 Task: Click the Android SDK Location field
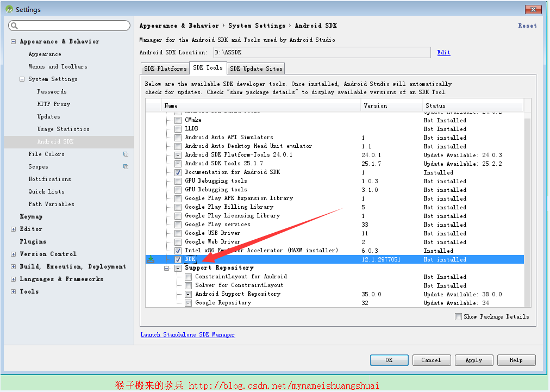click(322, 52)
